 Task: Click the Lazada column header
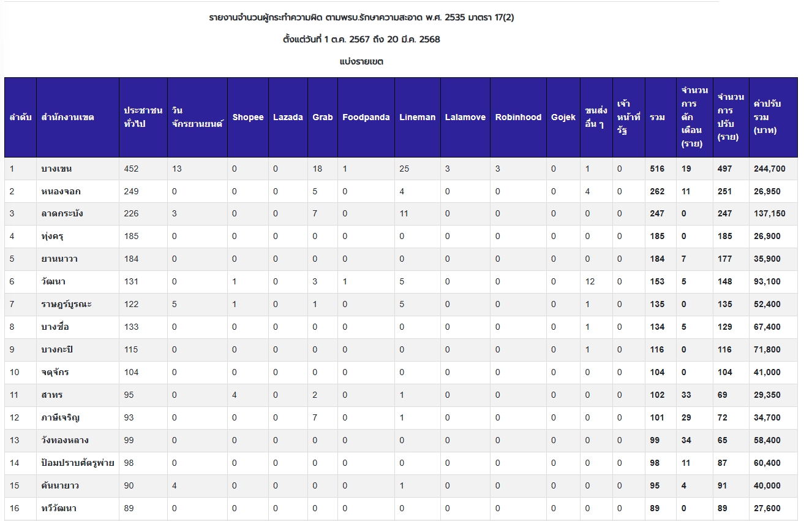[288, 117]
